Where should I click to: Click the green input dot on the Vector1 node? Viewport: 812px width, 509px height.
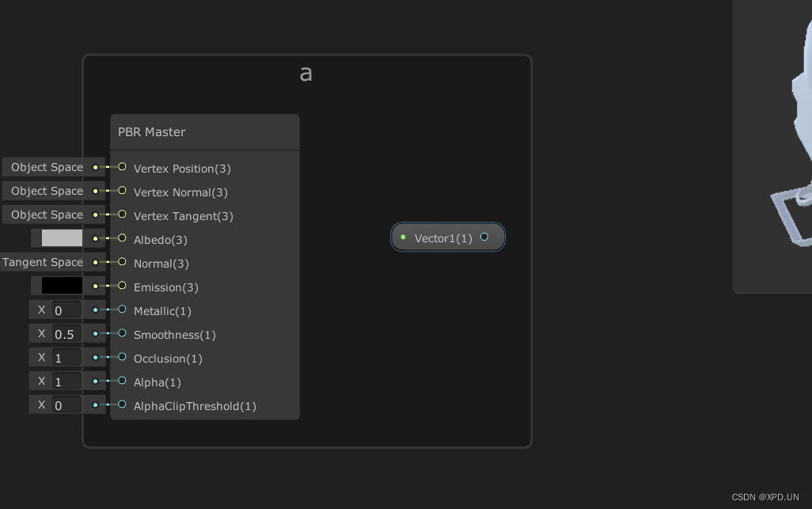pos(403,237)
